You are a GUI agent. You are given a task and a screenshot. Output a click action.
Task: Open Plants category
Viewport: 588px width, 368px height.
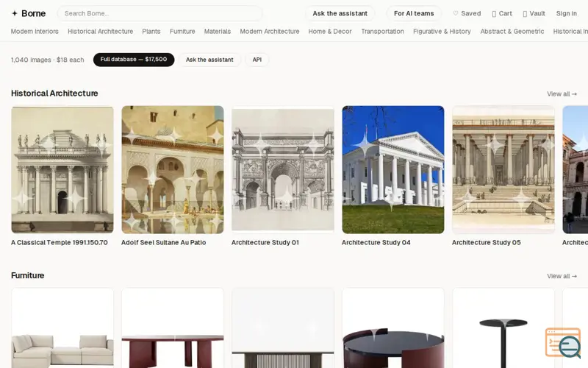click(x=151, y=32)
